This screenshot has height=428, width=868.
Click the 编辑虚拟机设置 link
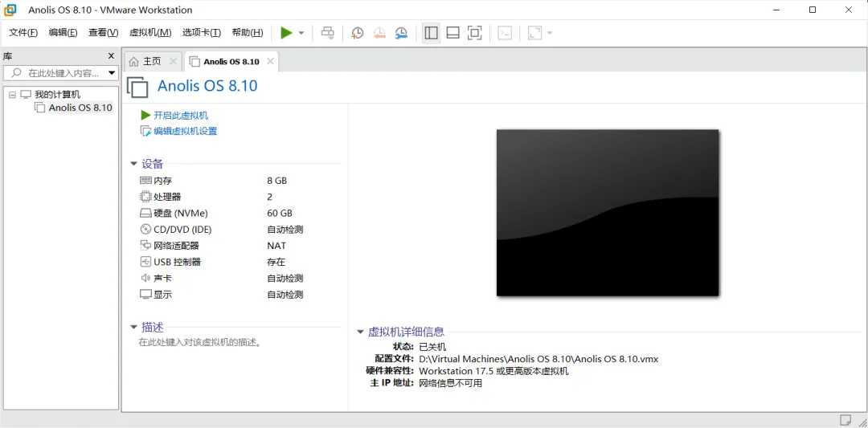coord(185,131)
